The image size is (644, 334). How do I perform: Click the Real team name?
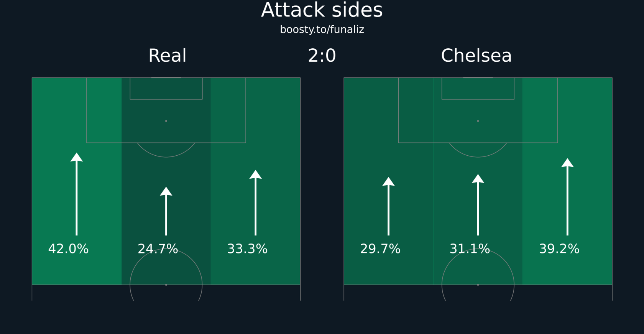point(167,56)
